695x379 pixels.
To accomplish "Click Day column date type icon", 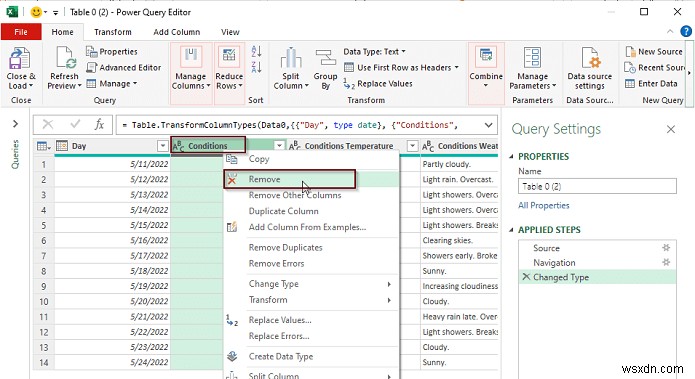I will [62, 146].
